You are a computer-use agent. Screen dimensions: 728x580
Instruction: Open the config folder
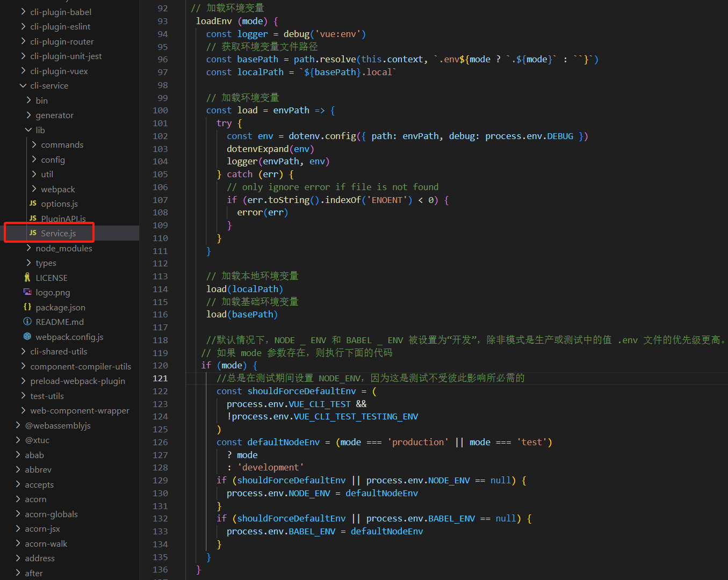click(x=53, y=160)
